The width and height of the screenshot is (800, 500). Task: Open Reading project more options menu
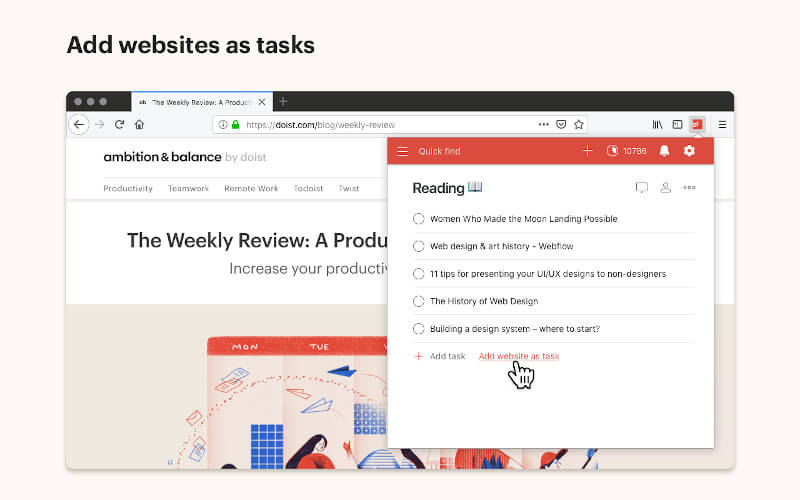[x=689, y=188]
